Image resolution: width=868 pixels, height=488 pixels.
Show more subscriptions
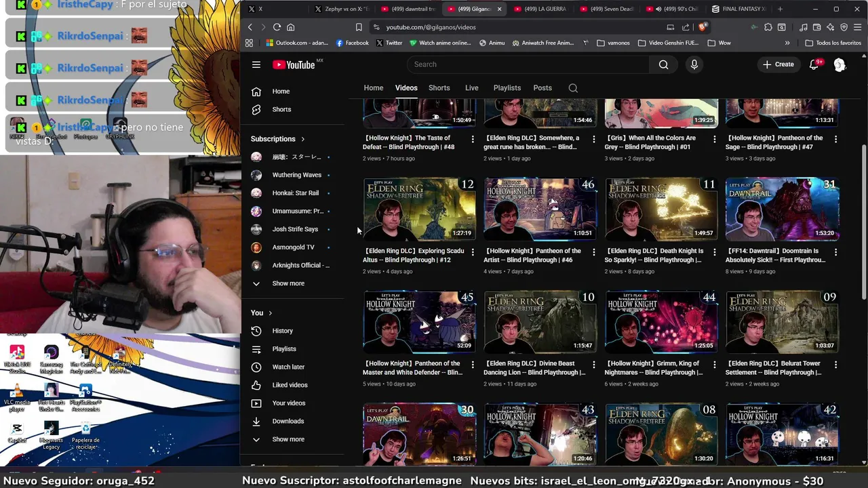tap(288, 283)
